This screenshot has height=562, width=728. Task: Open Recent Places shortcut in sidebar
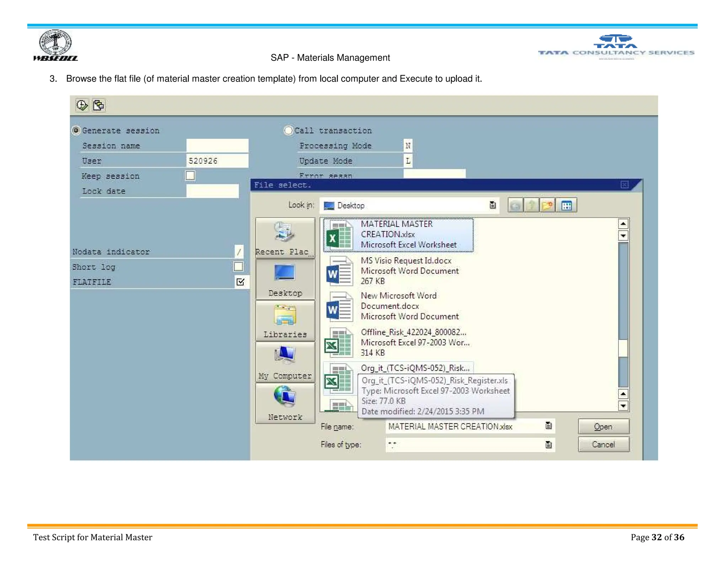tap(285, 237)
